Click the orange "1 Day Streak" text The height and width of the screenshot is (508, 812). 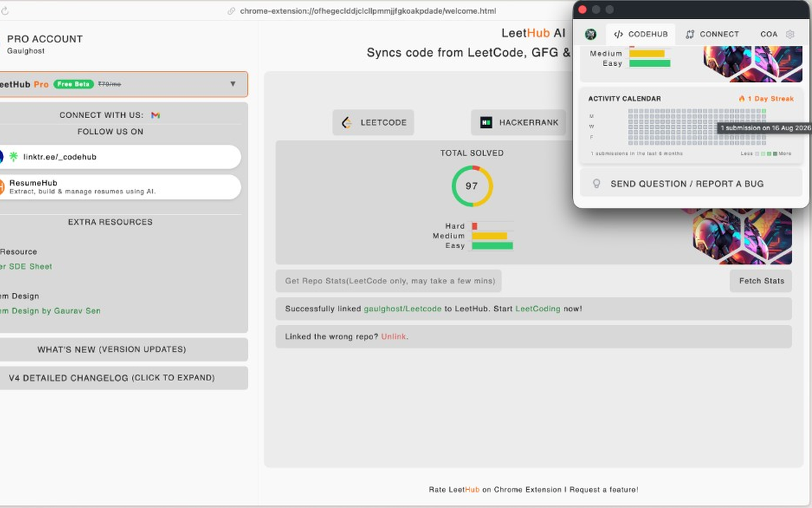(x=771, y=98)
